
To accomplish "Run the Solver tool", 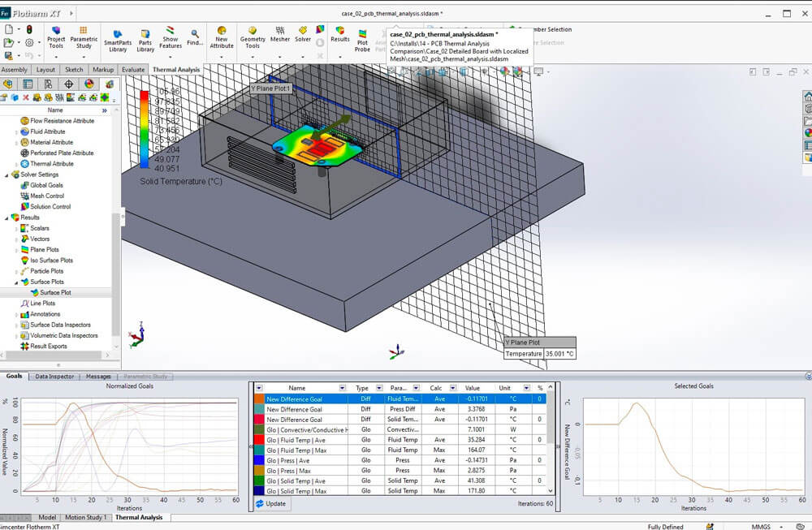I will click(x=303, y=34).
